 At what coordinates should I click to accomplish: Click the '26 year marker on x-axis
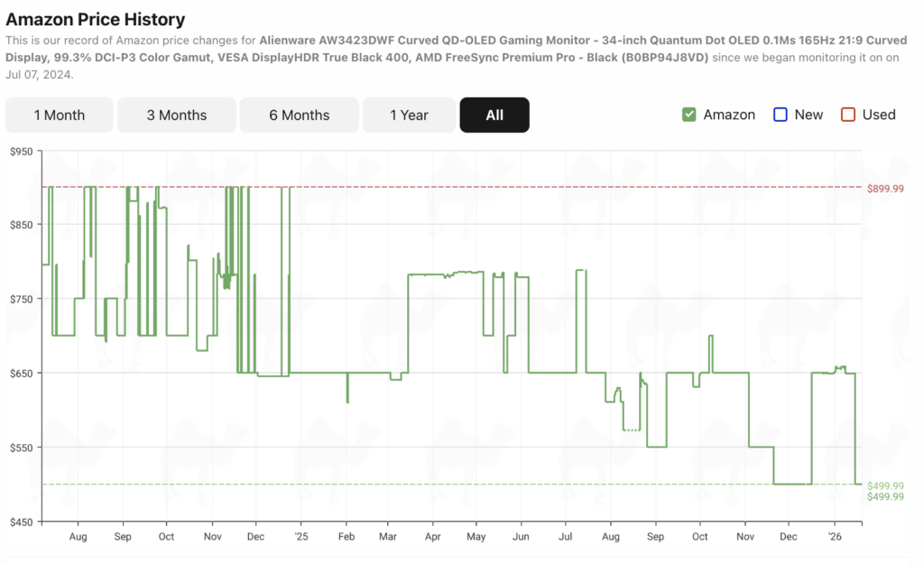coord(834,536)
